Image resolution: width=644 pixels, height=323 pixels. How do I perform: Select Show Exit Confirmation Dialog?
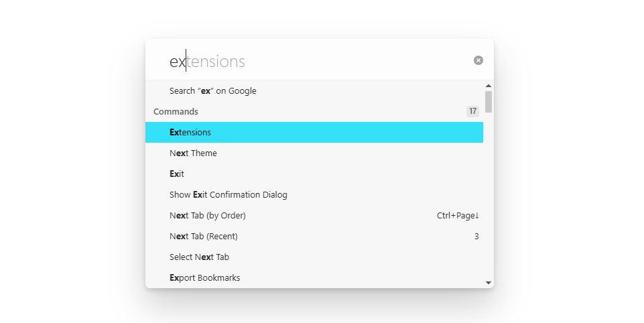pos(228,195)
